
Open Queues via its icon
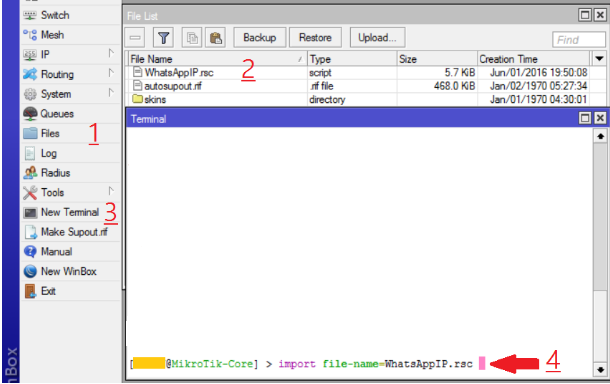point(30,114)
